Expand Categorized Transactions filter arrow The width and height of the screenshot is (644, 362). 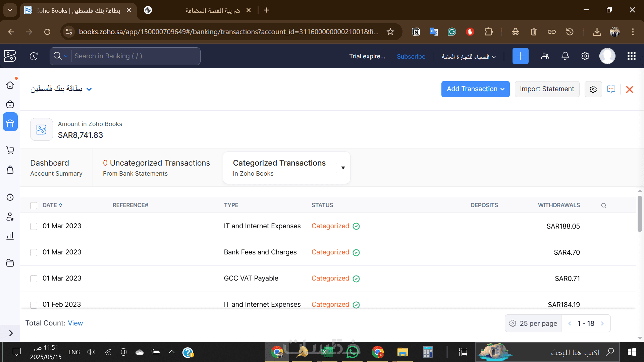point(343,168)
